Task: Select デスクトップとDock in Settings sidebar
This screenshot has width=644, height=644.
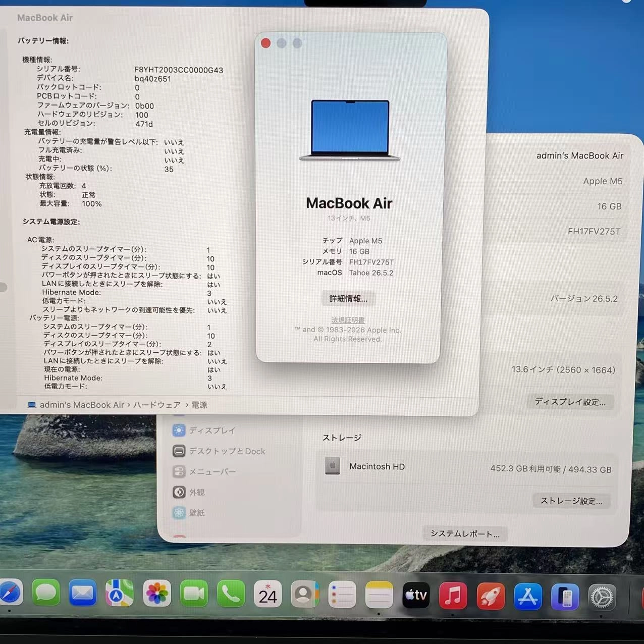Action: (x=219, y=451)
